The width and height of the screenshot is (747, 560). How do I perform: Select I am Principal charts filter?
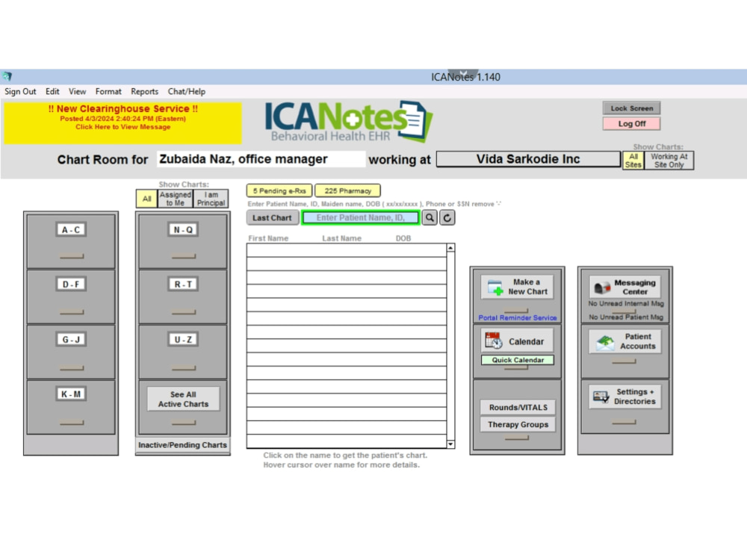point(211,199)
